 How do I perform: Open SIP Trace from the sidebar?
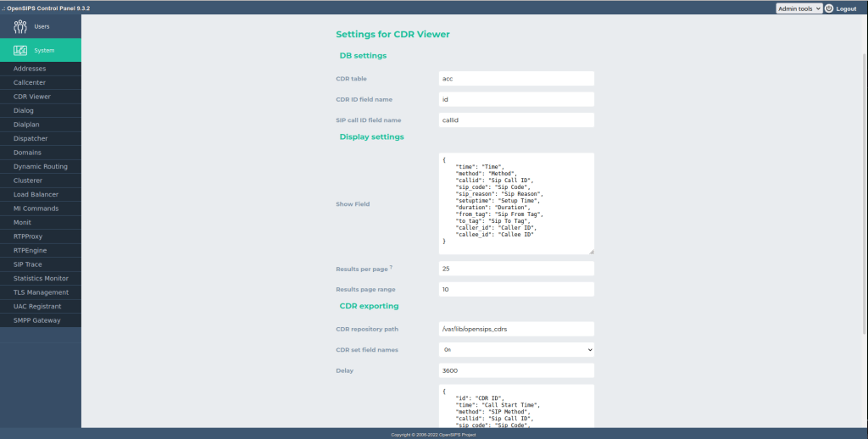point(28,264)
